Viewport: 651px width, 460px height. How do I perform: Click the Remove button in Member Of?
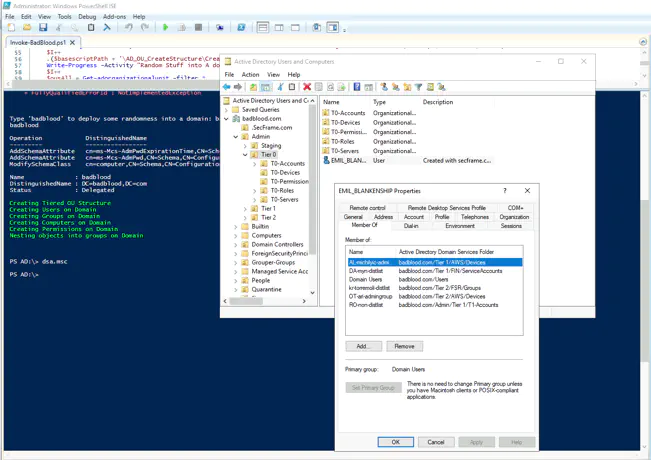coord(405,346)
